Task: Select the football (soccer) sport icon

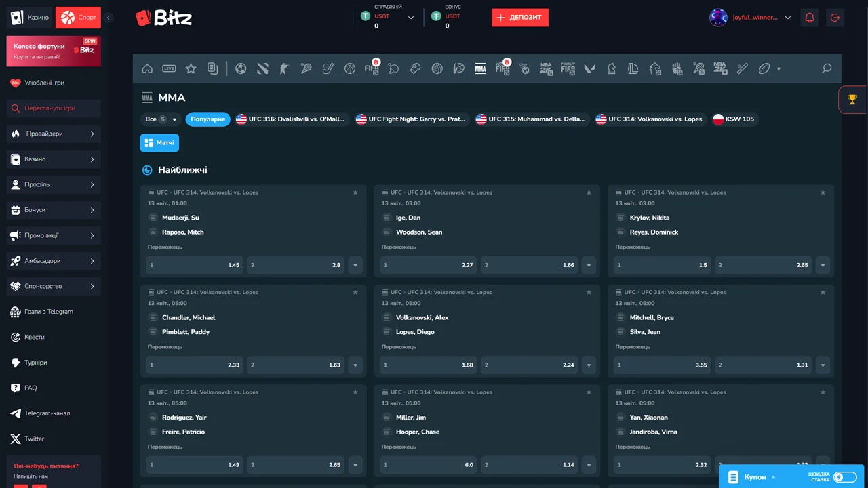Action: [x=241, y=68]
